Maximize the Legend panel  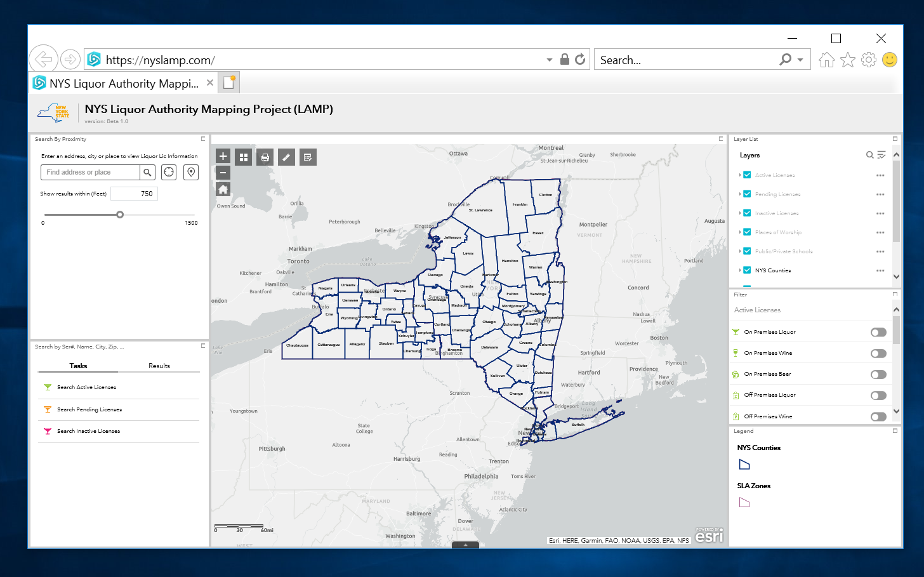pyautogui.click(x=895, y=431)
